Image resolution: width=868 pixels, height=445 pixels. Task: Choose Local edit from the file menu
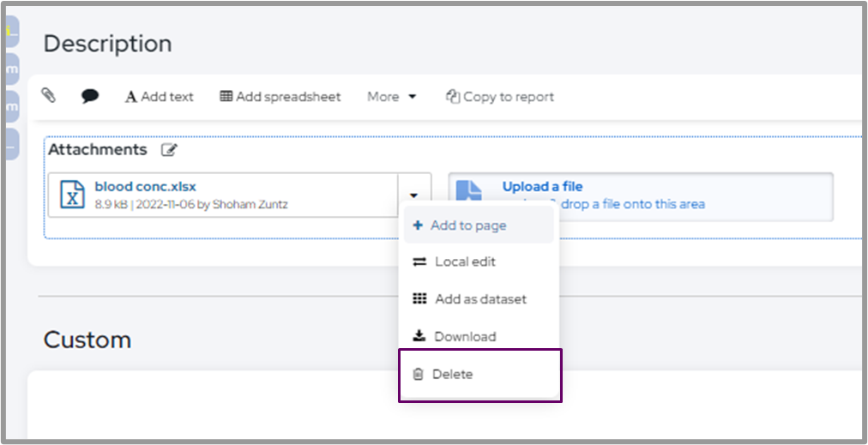[x=465, y=262]
